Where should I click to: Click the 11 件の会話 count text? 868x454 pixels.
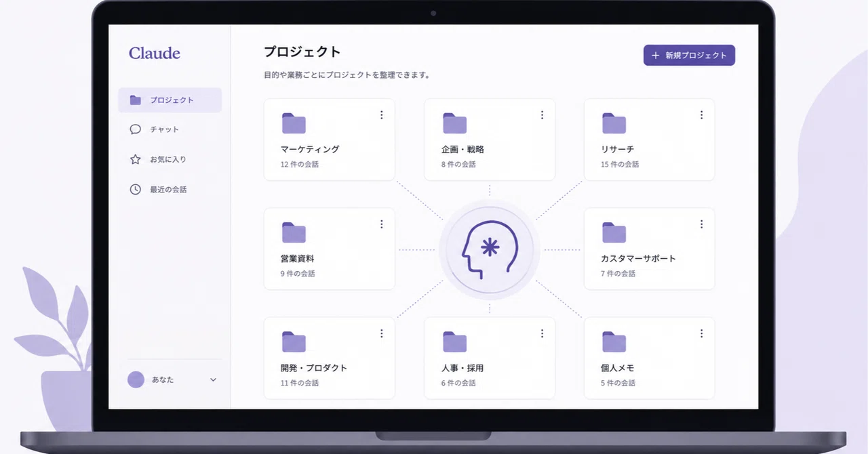299,383
